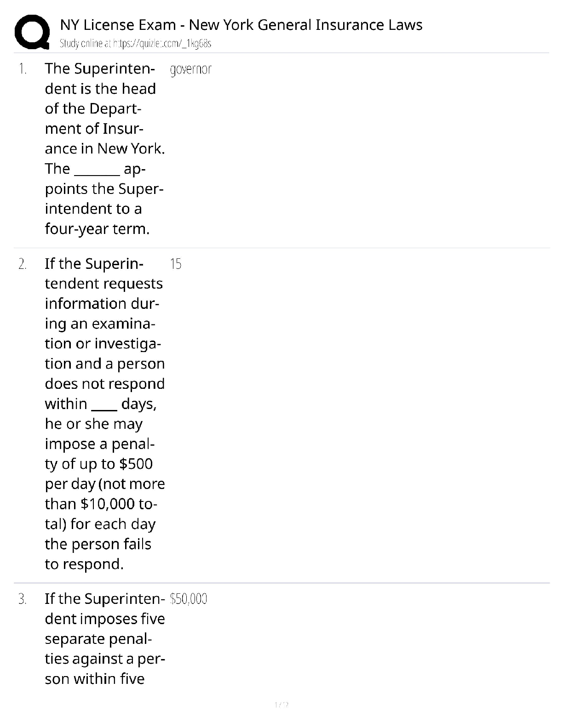Click the page number indicator at bottom

point(281,705)
